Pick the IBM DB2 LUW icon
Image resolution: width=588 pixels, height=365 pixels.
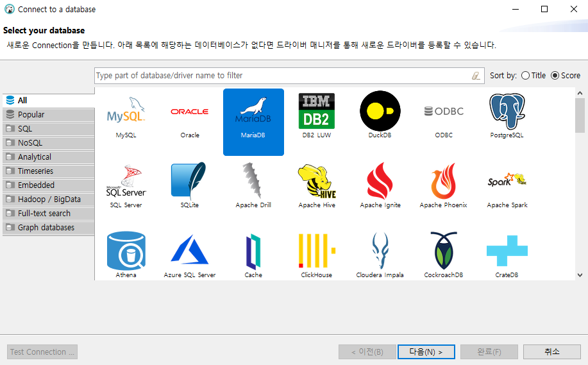point(317,111)
